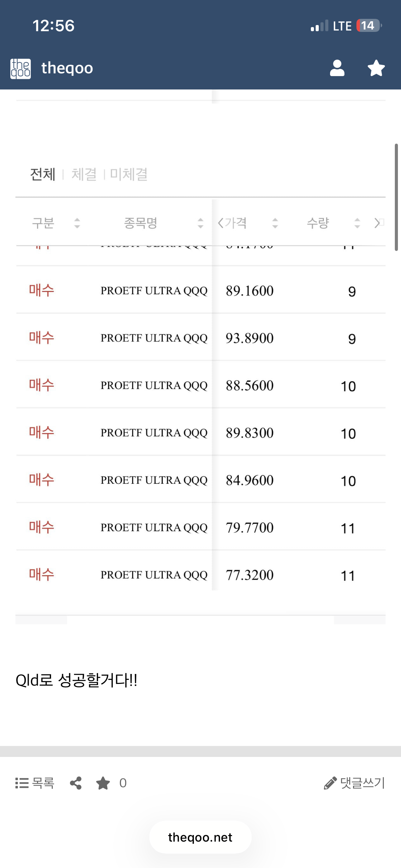The width and height of the screenshot is (401, 868).
Task: Sort table by 가격 column arrows
Action: [275, 223]
